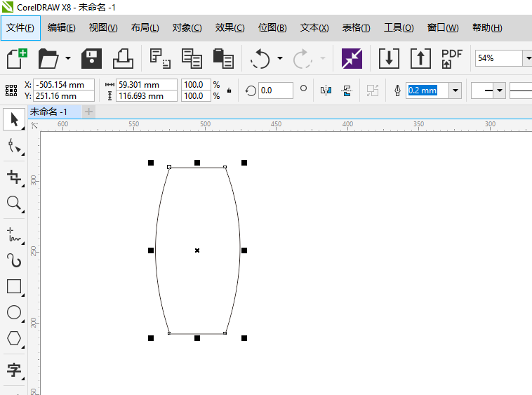
Task: Toggle mirror horizontally button
Action: pos(325,91)
